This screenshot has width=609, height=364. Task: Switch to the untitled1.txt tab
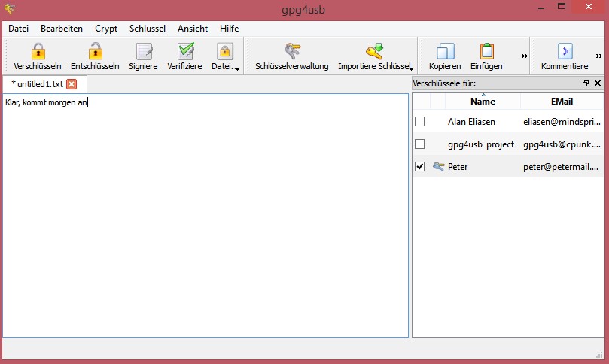tap(37, 84)
